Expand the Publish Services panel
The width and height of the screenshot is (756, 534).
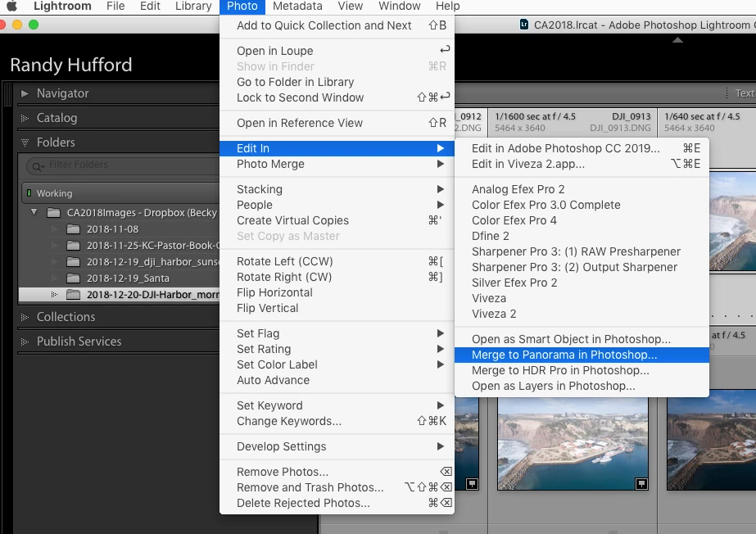tap(25, 342)
